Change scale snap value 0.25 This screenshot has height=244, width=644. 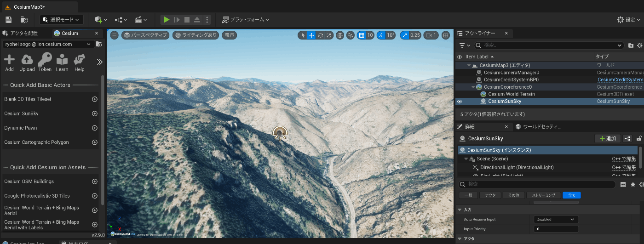[x=415, y=35]
